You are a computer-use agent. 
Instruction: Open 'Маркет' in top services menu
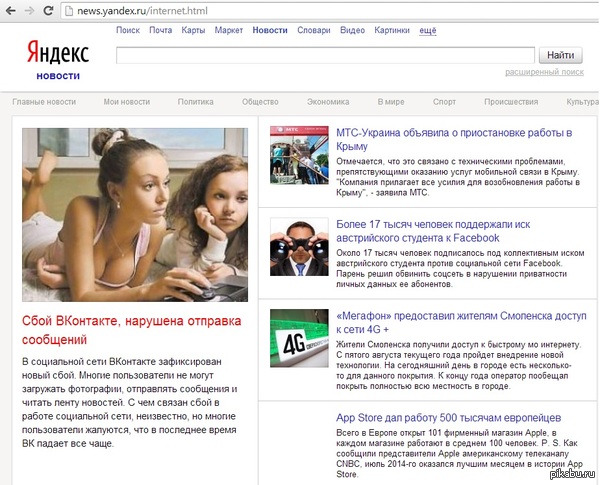click(228, 30)
